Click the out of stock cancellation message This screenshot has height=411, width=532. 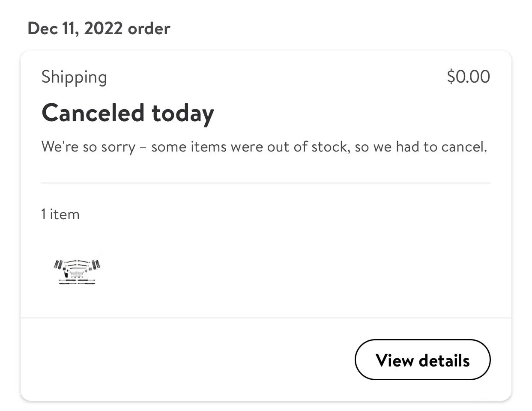(x=264, y=147)
